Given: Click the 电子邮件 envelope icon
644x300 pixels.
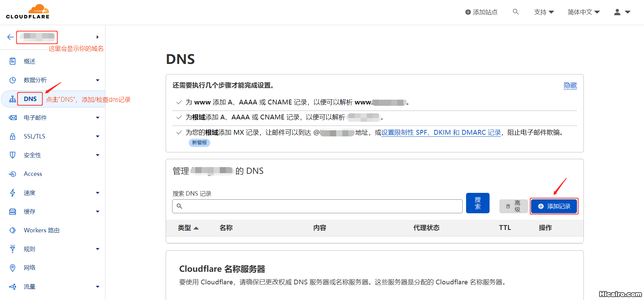Looking at the screenshot, I should [13, 118].
